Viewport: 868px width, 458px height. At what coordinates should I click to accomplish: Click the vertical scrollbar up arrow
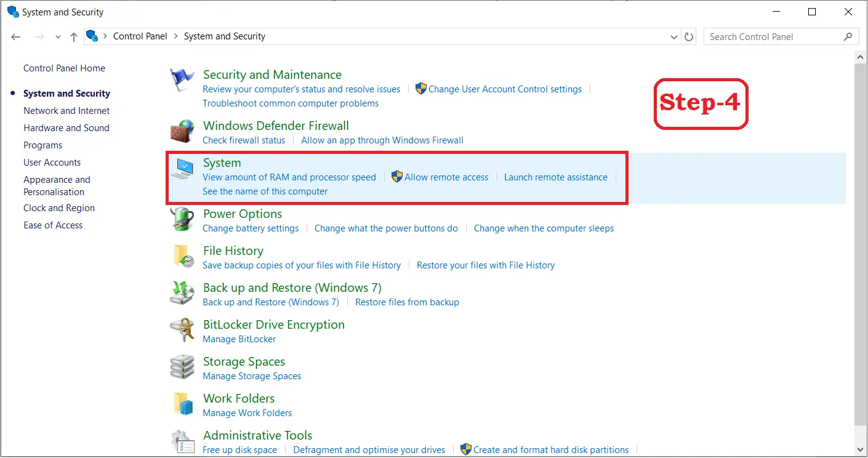point(861,57)
